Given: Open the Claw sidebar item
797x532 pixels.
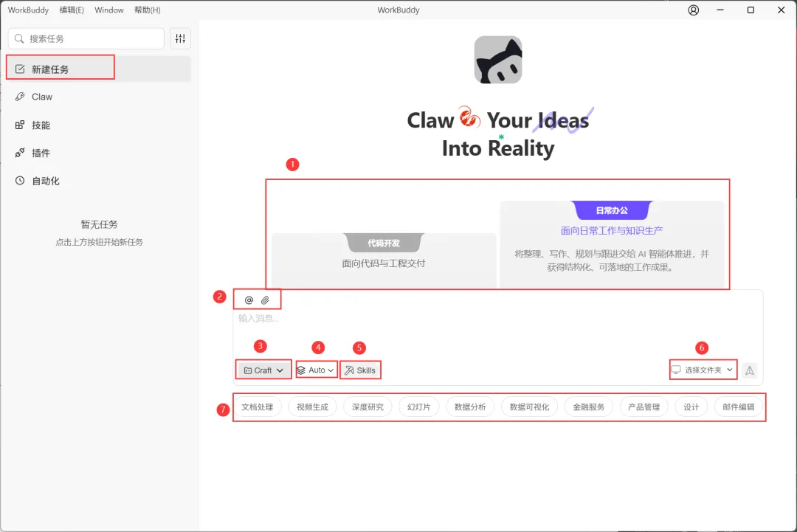Looking at the screenshot, I should 99,97.
